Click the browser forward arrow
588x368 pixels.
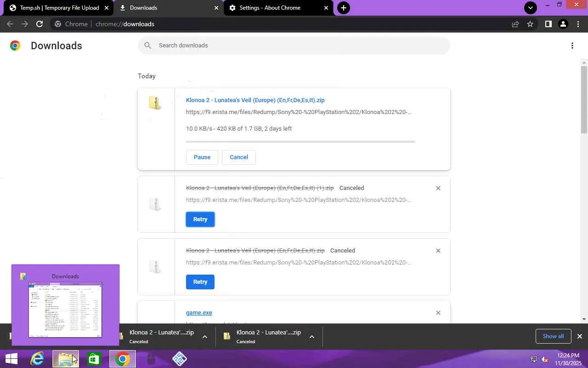[25, 24]
